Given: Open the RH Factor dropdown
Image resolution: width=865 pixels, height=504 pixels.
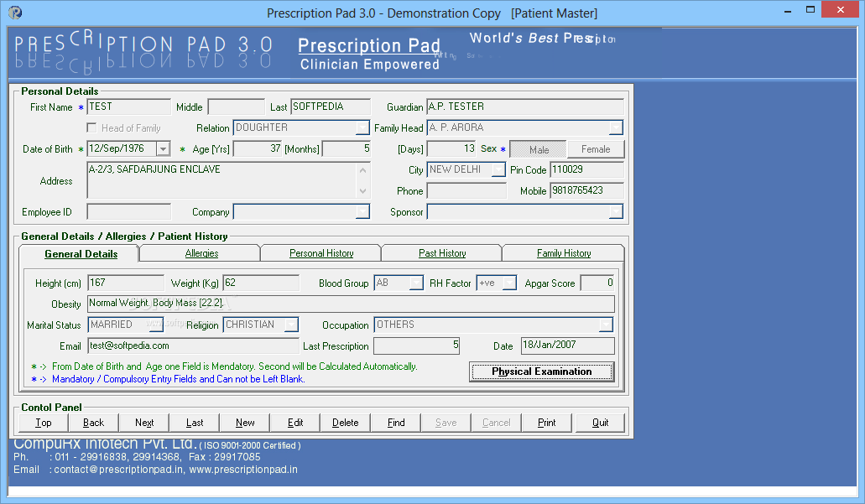Looking at the screenshot, I should point(510,283).
